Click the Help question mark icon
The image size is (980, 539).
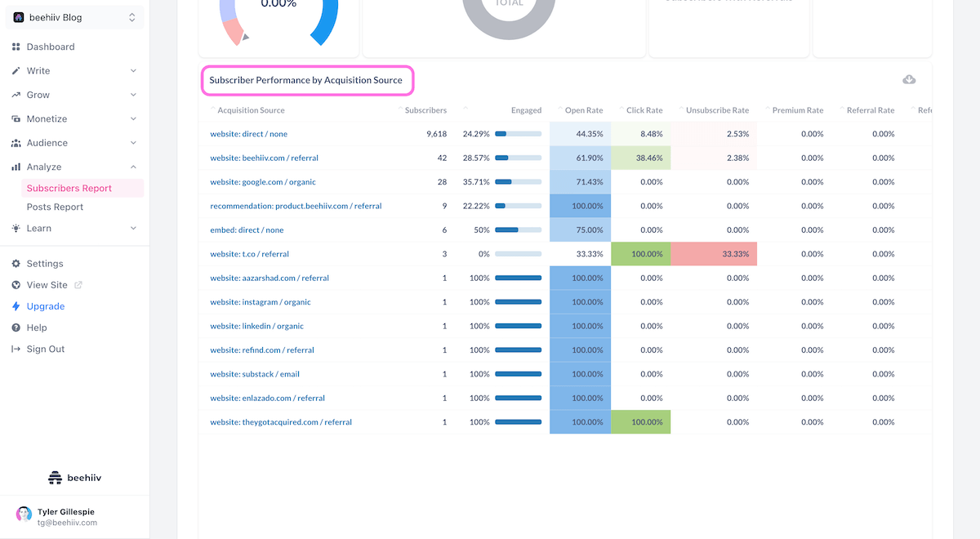(16, 327)
